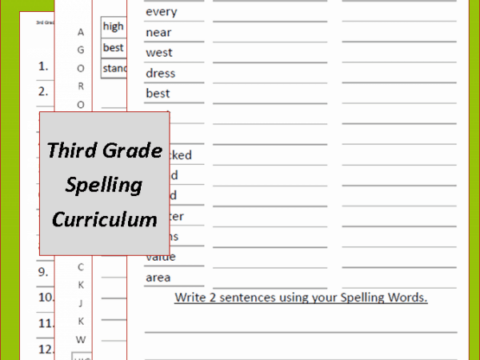Click number "9." on the left worksheet
The width and height of the screenshot is (480, 360).
coord(43,272)
